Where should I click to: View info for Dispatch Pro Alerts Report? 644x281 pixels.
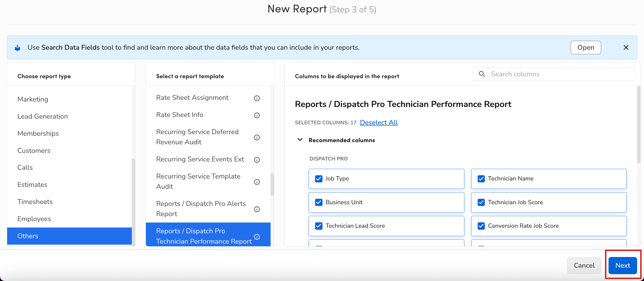tap(257, 209)
